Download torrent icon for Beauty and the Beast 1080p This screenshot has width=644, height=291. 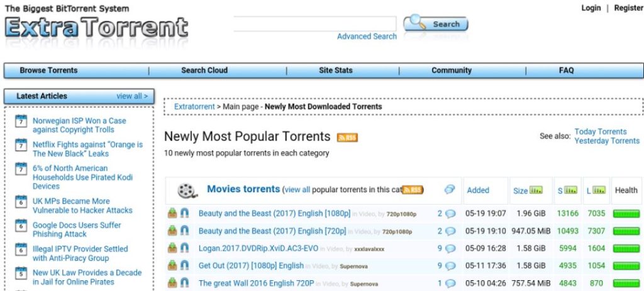(172, 213)
